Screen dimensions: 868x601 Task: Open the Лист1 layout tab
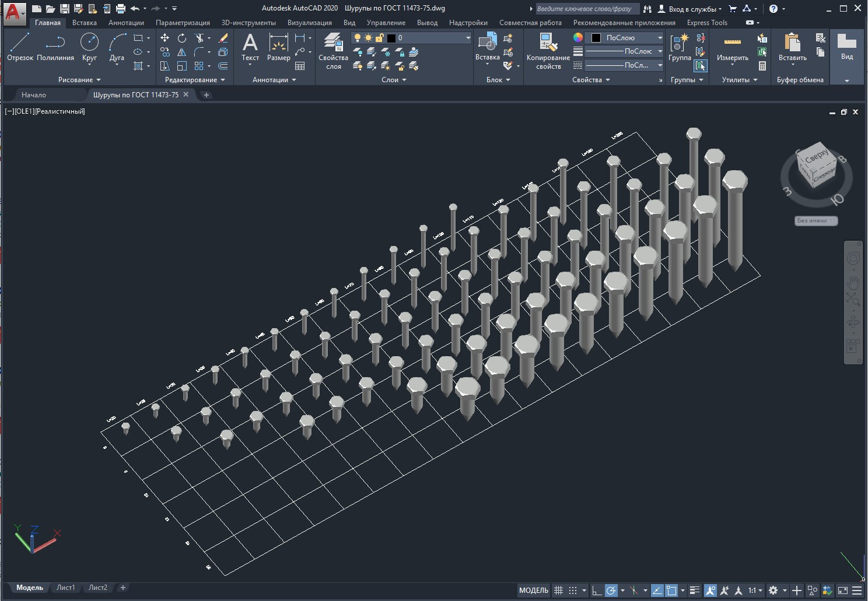65,588
